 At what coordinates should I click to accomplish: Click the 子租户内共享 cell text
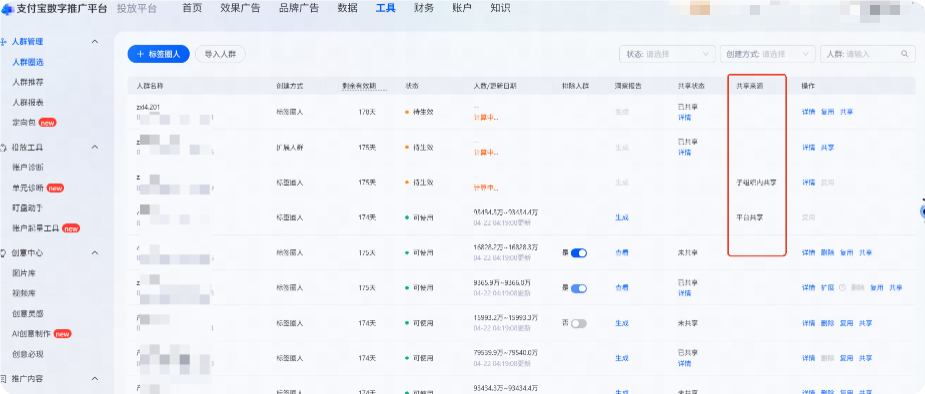[756, 183]
